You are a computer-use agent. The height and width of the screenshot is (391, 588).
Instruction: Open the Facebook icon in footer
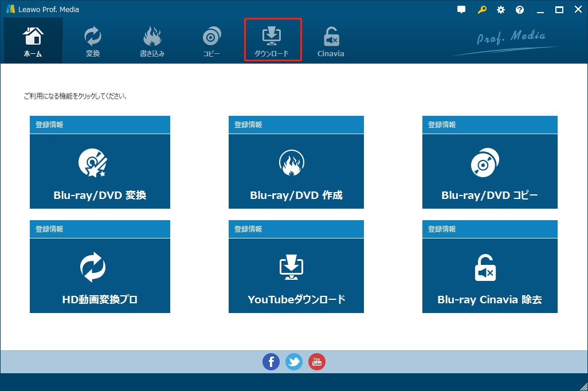[271, 362]
